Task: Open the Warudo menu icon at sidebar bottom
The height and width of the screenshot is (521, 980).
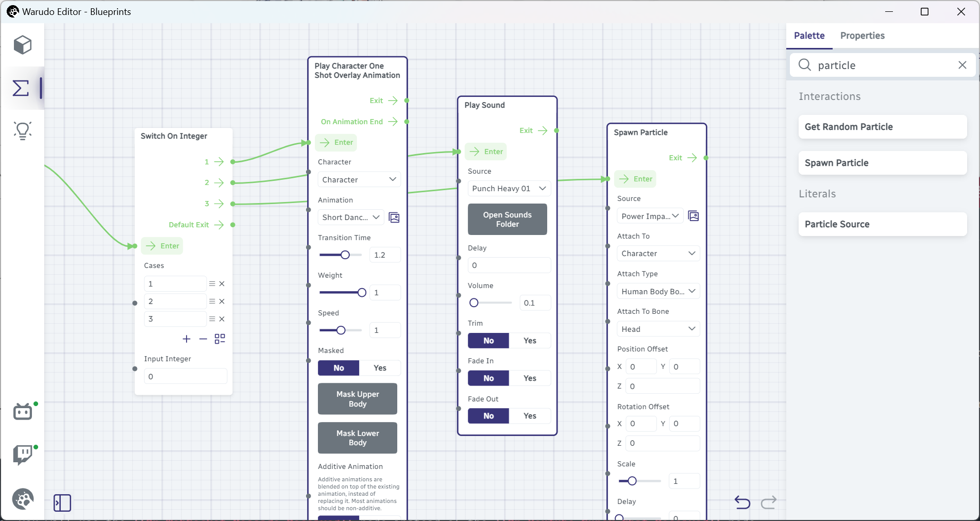Action: pyautogui.click(x=23, y=499)
